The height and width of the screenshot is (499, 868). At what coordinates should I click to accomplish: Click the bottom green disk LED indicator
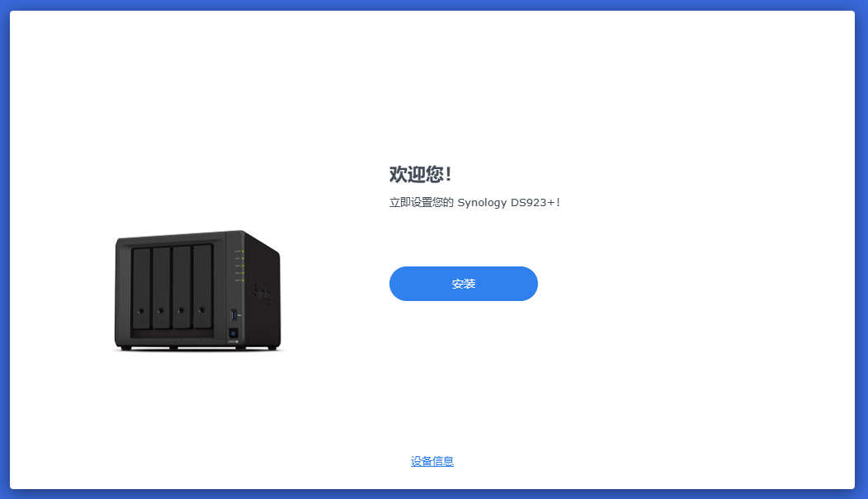[243, 280]
